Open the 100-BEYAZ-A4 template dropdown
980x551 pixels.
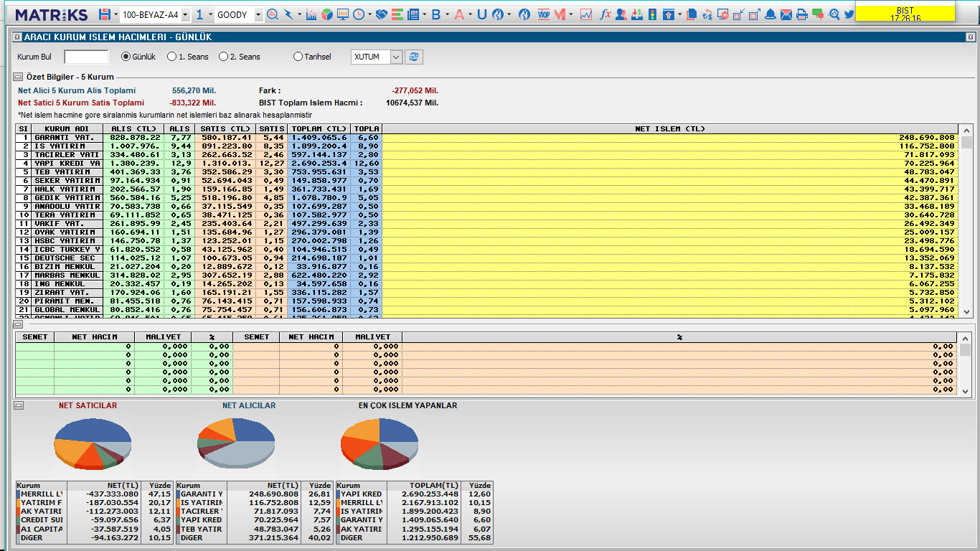coord(186,14)
